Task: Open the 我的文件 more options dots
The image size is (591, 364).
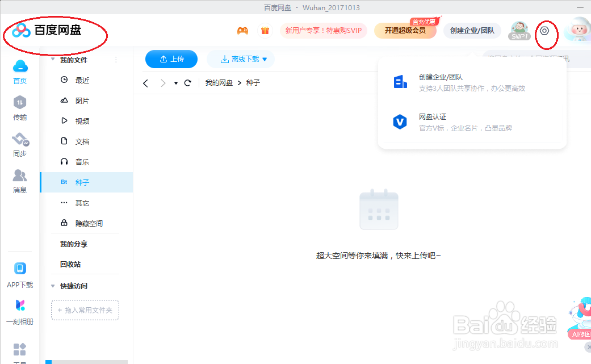Action: (116, 60)
